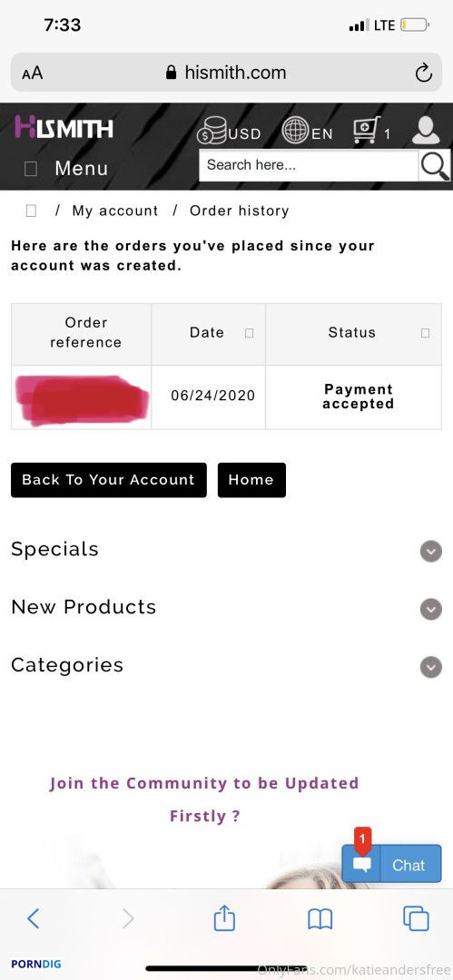Viewport: 453px width, 980px height.
Task: Show Safari open tabs icon
Action: point(416,918)
